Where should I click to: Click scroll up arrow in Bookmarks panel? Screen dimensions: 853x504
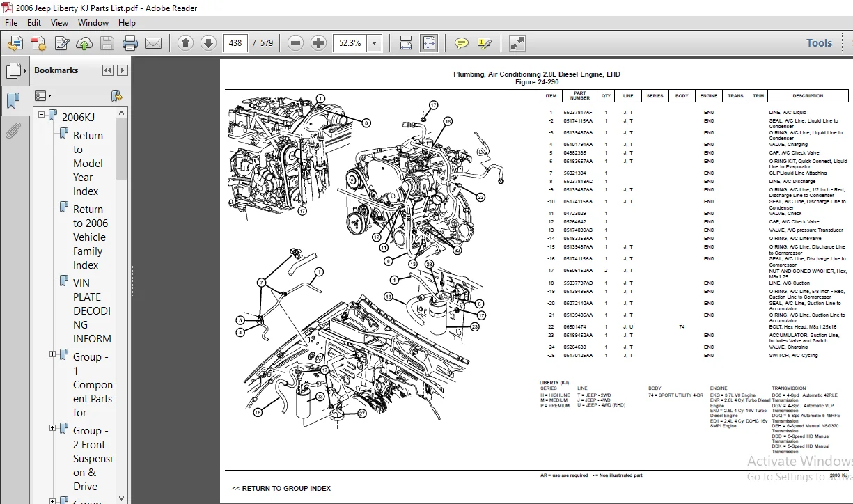[122, 113]
